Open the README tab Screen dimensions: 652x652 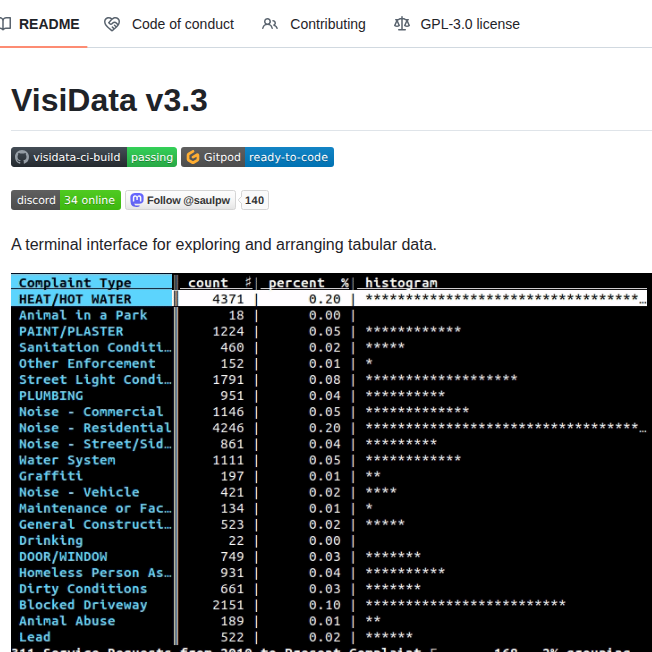pyautogui.click(x=40, y=24)
